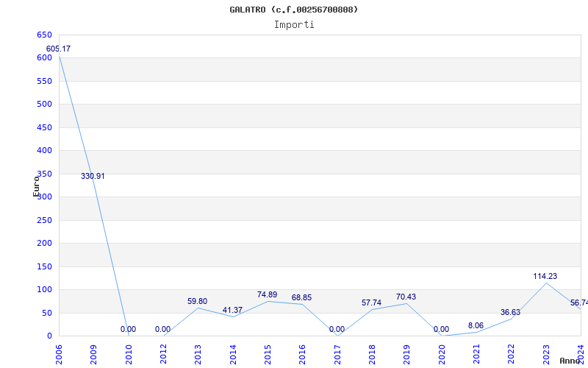Click the 2013 x-axis year label

[x=198, y=355]
